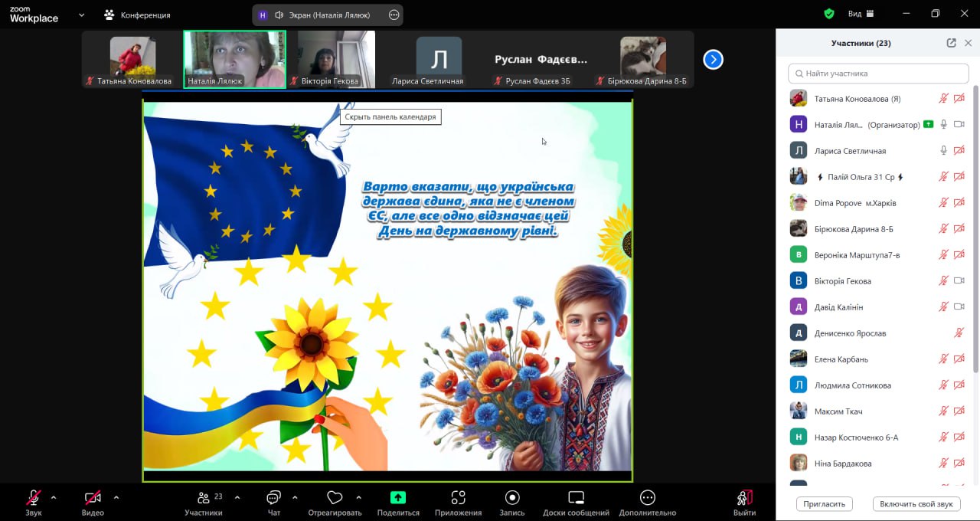Open the Вид view menu

(x=861, y=14)
